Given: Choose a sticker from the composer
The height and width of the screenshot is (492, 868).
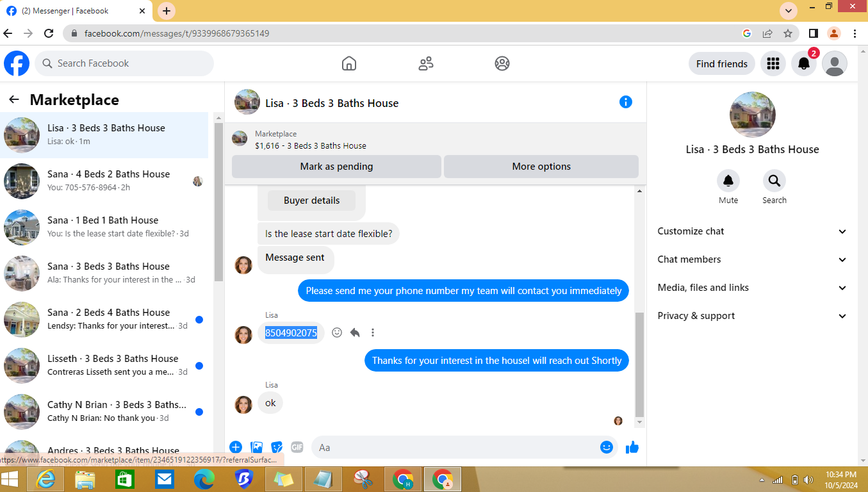Looking at the screenshot, I should (x=277, y=447).
